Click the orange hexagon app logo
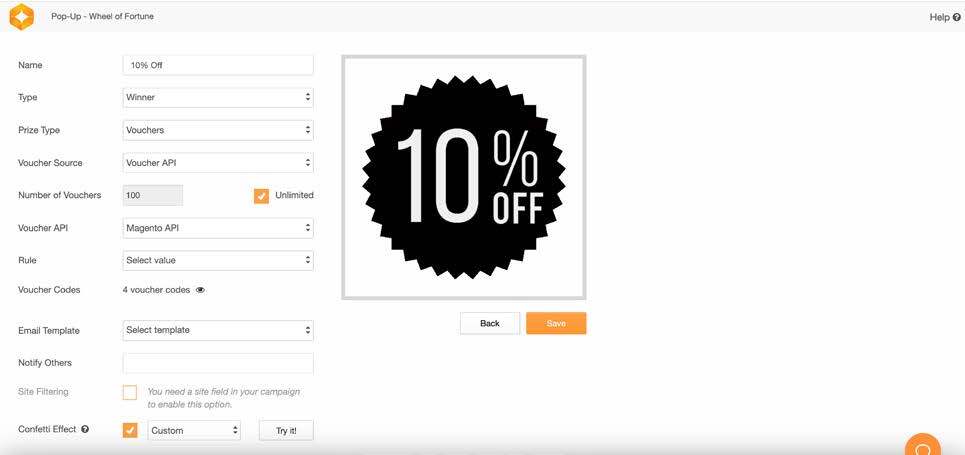Viewport: 965px width, 455px height. [22, 17]
